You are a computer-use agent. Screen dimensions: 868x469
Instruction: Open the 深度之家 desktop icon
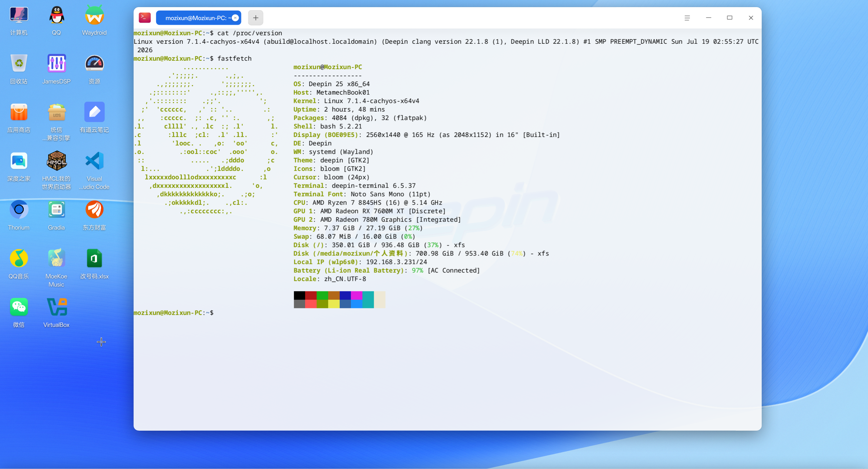coord(19,167)
